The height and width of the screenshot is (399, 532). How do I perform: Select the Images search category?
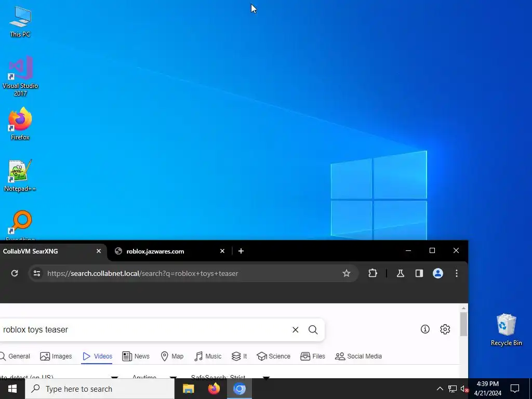pos(56,356)
